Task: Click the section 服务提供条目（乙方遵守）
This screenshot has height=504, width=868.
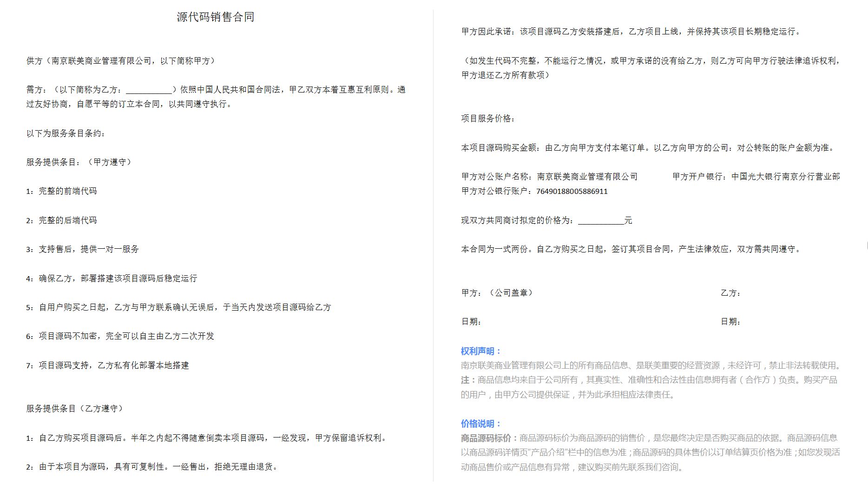Action: tap(75, 410)
